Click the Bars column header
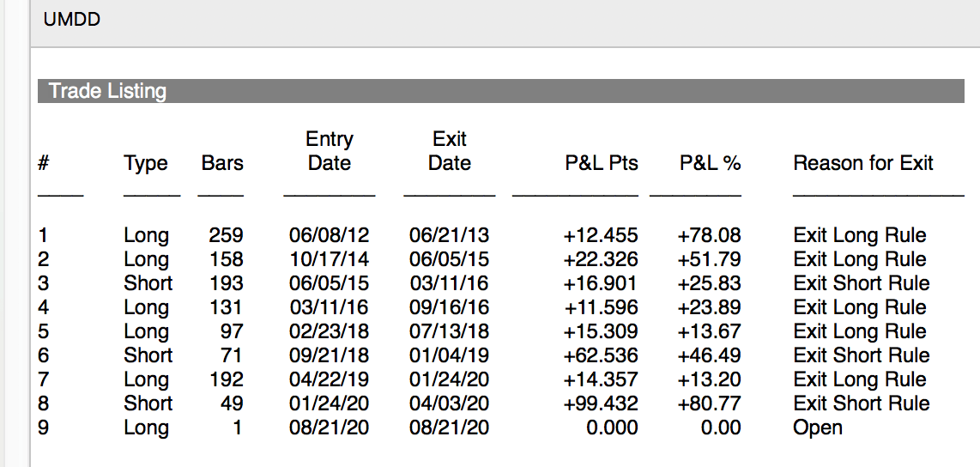Viewport: 980px width, 467px height. pyautogui.click(x=222, y=163)
